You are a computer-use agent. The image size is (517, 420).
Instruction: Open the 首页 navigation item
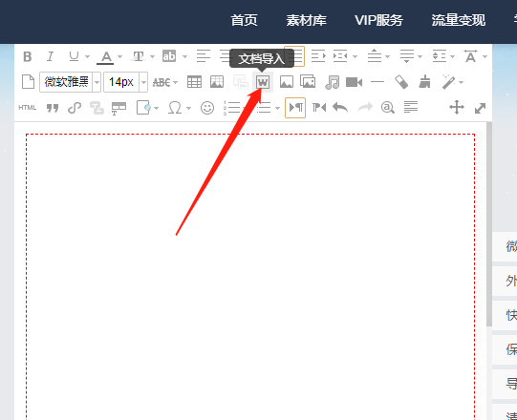point(244,20)
